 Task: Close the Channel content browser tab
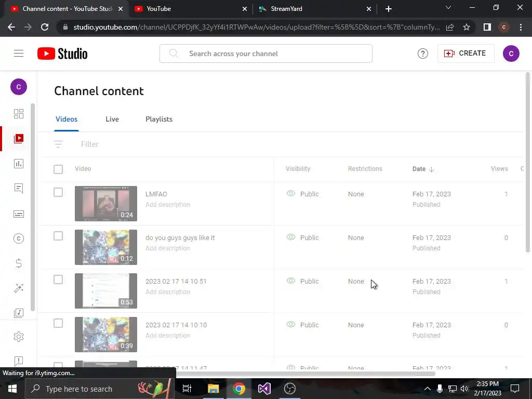[x=121, y=9]
